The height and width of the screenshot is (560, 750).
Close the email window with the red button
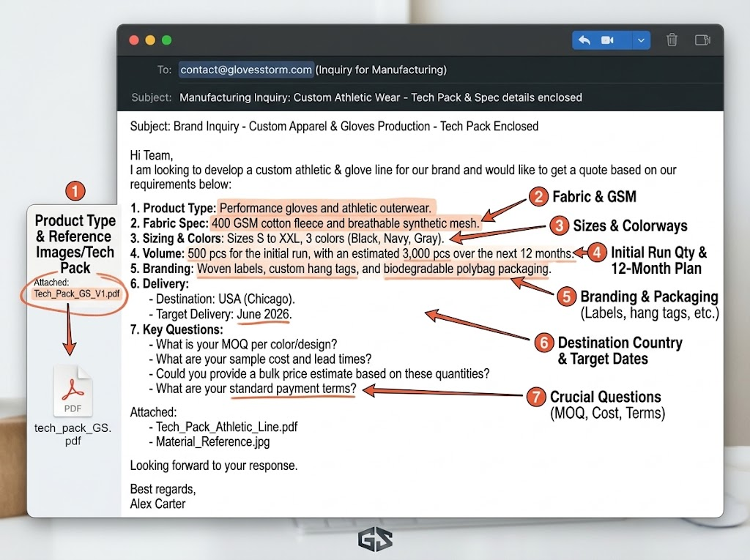135,40
